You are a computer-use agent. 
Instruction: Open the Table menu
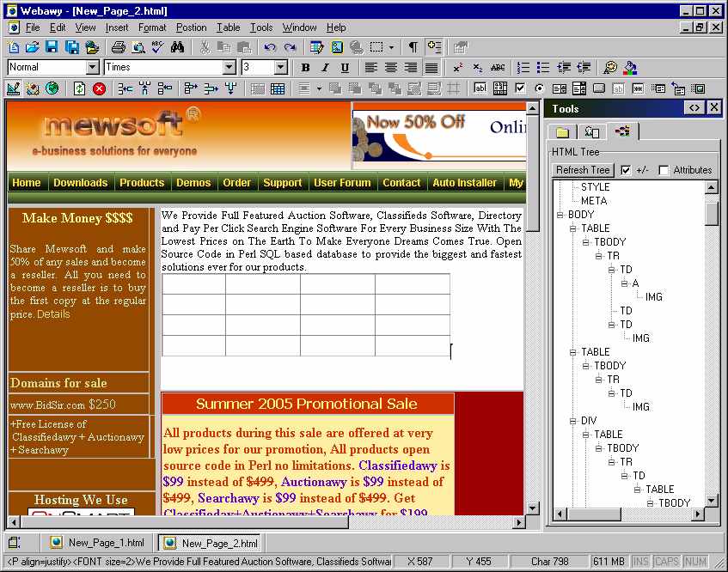tap(229, 27)
